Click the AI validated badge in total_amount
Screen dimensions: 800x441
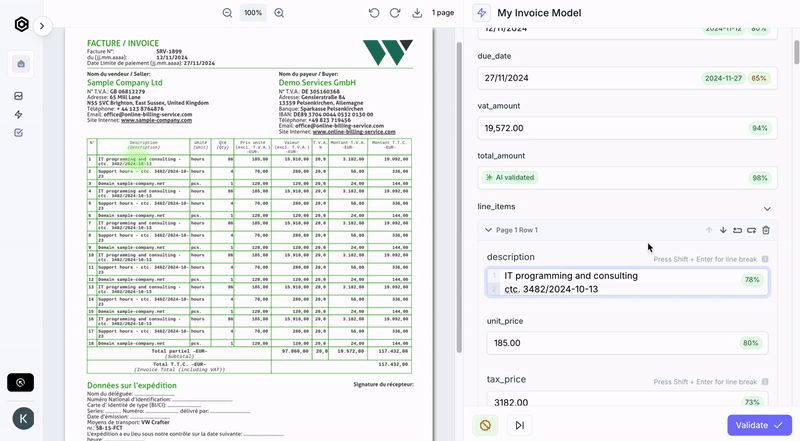pyautogui.click(x=510, y=177)
